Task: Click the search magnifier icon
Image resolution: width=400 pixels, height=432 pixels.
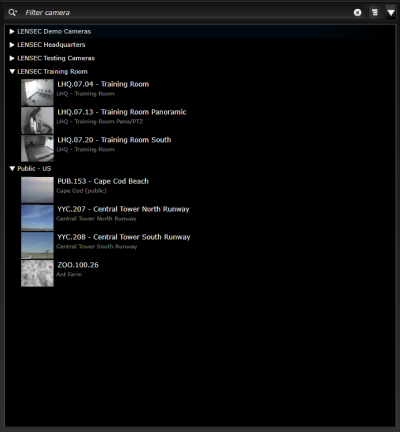Action: point(12,13)
